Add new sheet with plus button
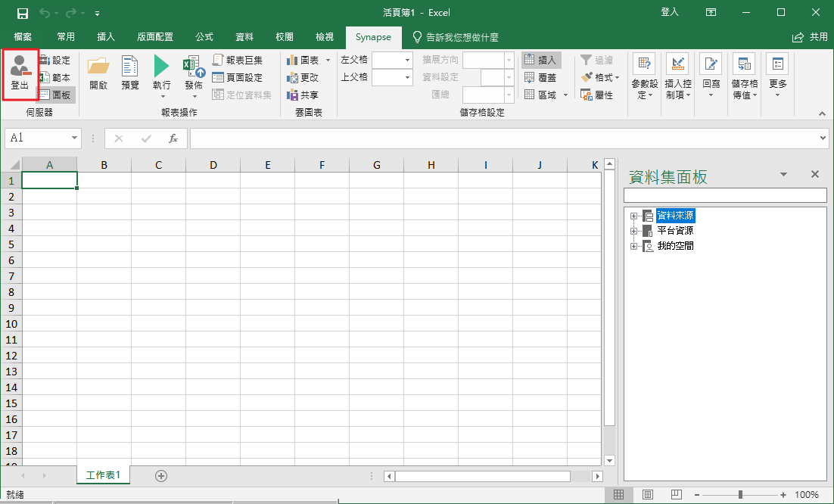Viewport: 834px width, 504px height. (x=160, y=475)
